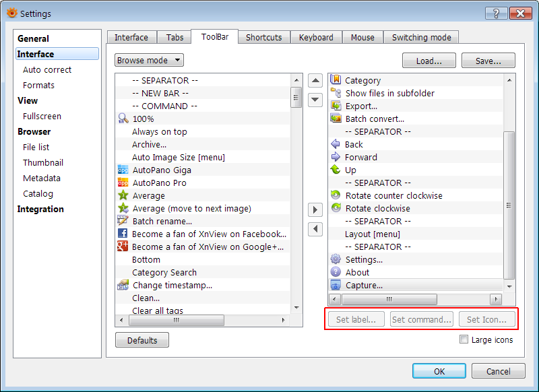Select the Batch rename icon
Screen dimensions: 539x392
(123, 220)
